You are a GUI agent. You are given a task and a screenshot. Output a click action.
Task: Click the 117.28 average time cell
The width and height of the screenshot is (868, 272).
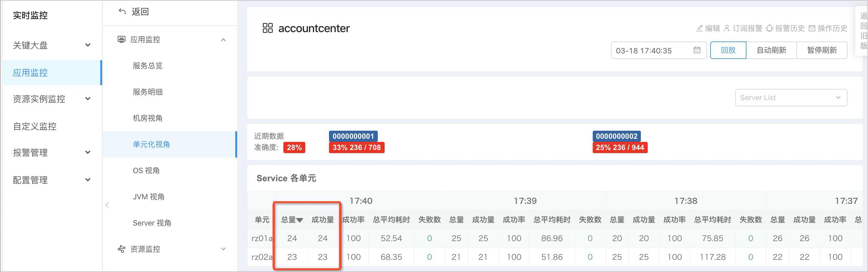tap(712, 257)
